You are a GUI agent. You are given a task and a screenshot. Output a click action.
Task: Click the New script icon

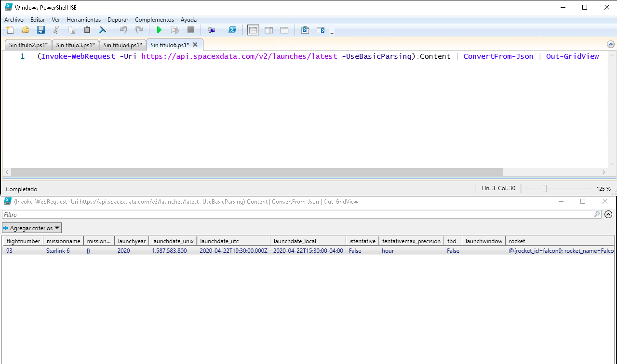tap(10, 30)
